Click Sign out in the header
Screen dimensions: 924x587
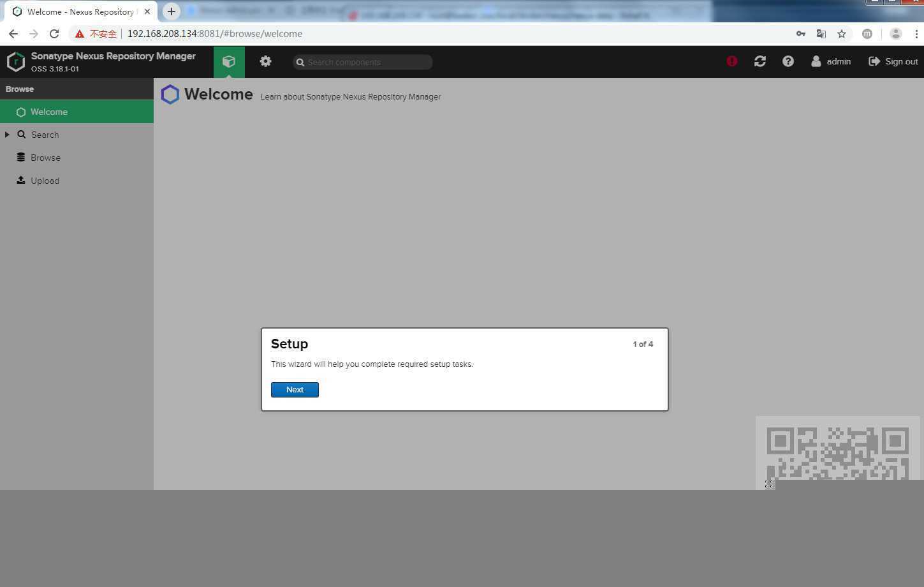click(x=893, y=61)
